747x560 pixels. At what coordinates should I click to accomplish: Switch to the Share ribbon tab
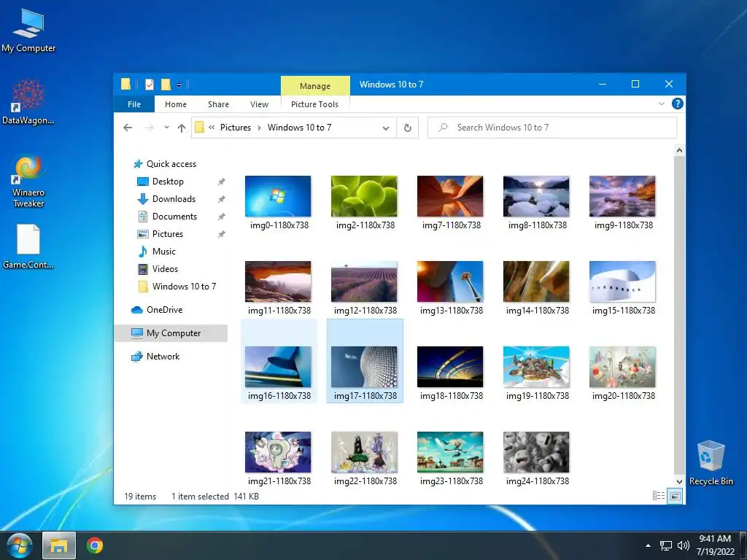218,104
